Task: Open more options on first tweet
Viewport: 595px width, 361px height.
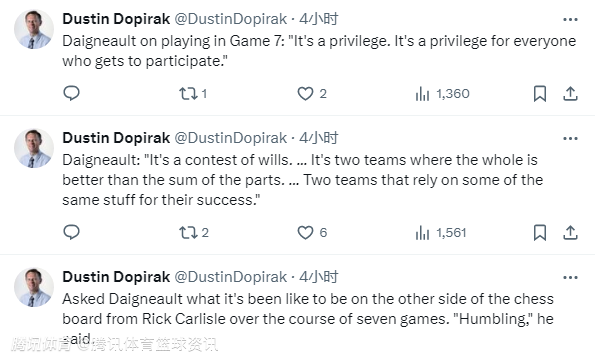Action: 570,19
